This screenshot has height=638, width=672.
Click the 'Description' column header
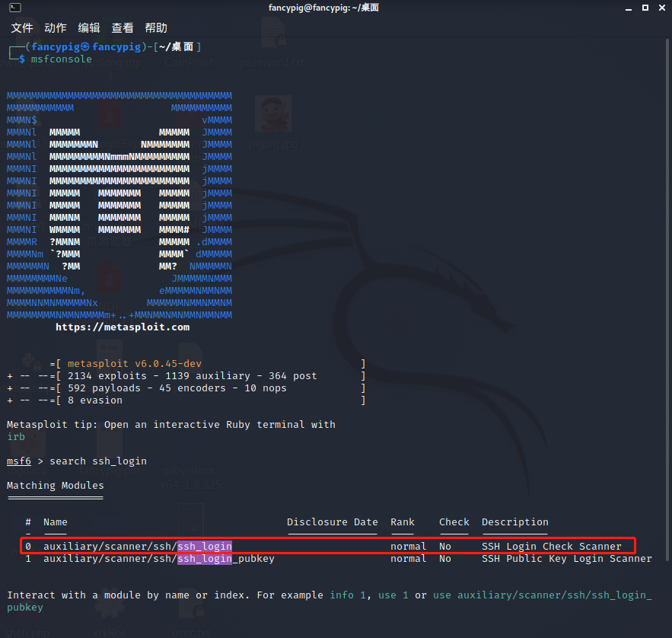coord(515,522)
